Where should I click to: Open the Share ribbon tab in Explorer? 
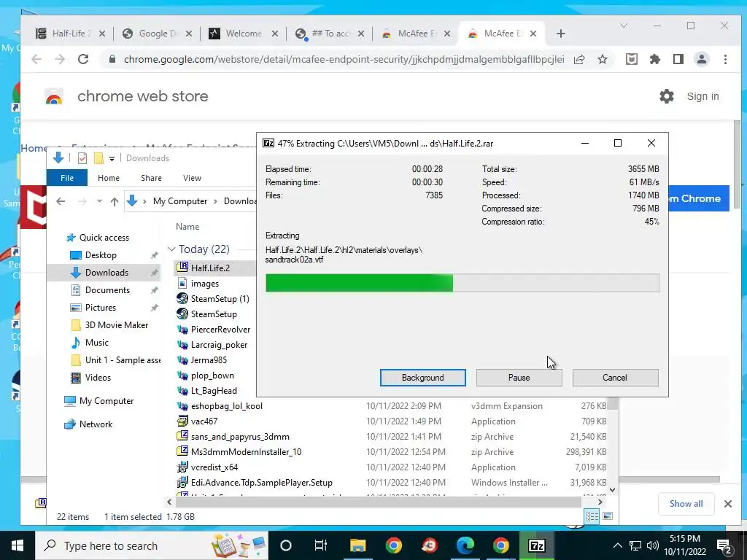(152, 178)
